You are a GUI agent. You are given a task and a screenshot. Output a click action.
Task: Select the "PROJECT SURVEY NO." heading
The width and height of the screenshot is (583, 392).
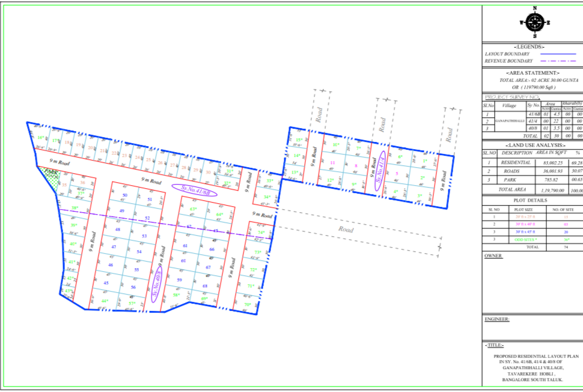(511, 97)
